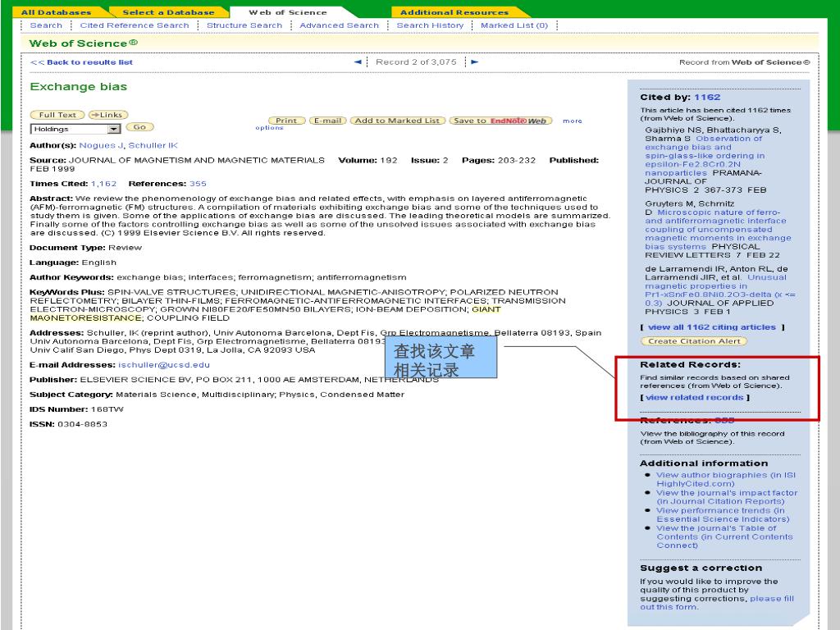The width and height of the screenshot is (840, 630).
Task: Go to next record arrow
Action: 475,62
